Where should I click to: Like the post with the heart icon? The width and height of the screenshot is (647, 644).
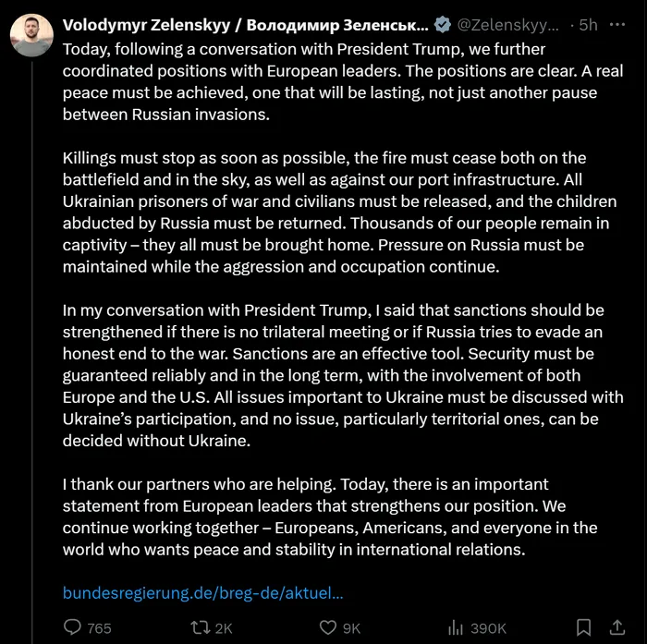[327, 627]
